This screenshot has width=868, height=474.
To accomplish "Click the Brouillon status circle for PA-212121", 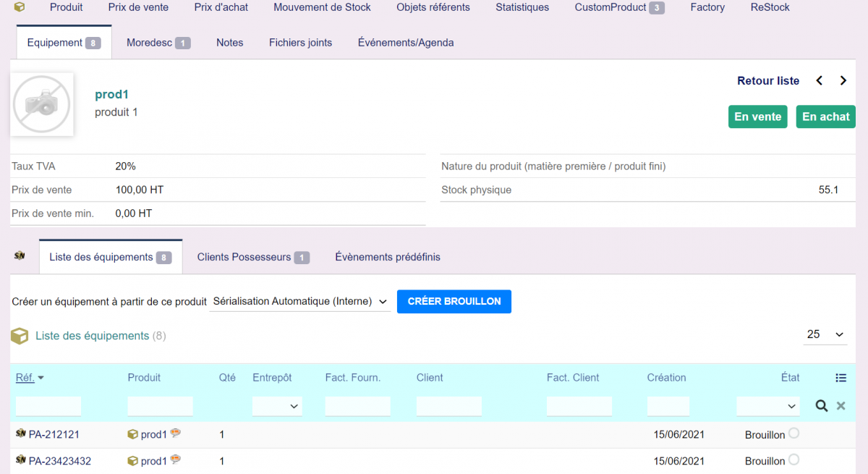I will (x=793, y=433).
